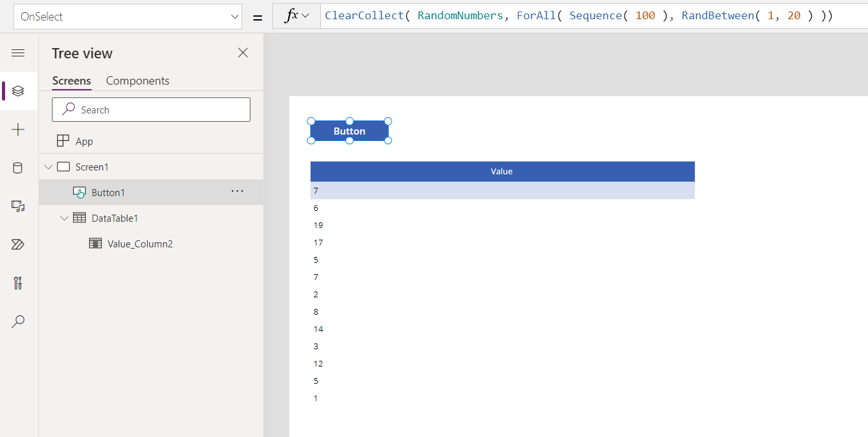Image resolution: width=868 pixels, height=437 pixels.
Task: Open the Search pane
Action: tap(18, 321)
